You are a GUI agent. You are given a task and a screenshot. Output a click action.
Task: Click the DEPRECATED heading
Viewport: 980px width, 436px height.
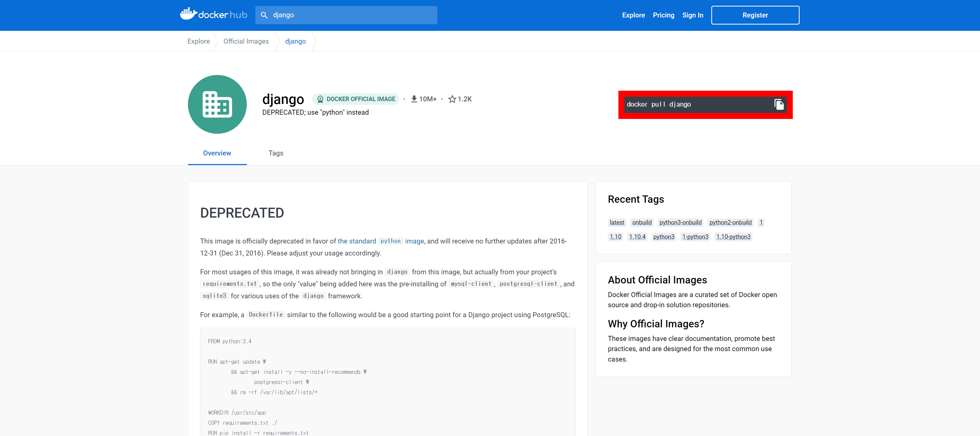click(x=242, y=213)
